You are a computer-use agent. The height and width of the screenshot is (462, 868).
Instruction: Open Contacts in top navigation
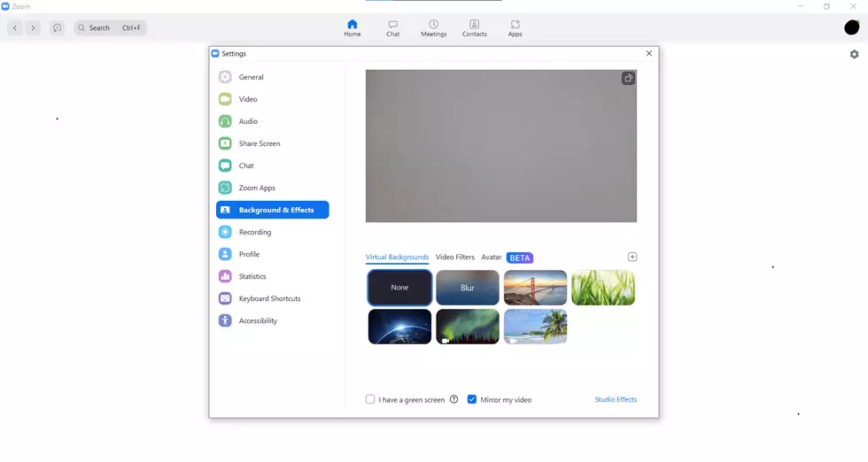tap(475, 27)
